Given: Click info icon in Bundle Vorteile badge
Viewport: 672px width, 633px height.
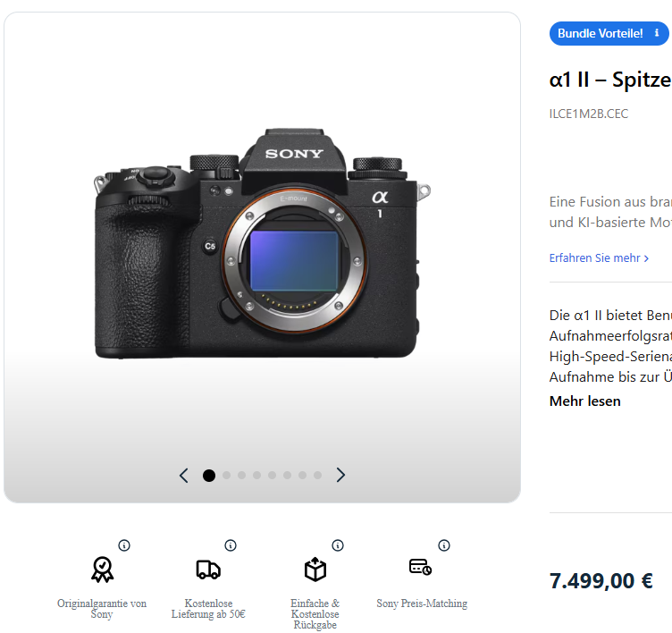Looking at the screenshot, I should coord(657,33).
